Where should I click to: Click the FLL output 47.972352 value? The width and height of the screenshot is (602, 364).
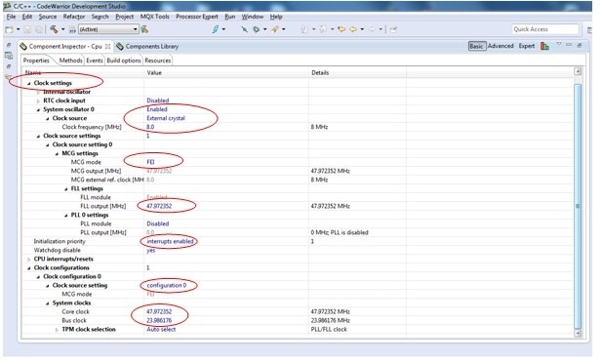pyautogui.click(x=159, y=206)
